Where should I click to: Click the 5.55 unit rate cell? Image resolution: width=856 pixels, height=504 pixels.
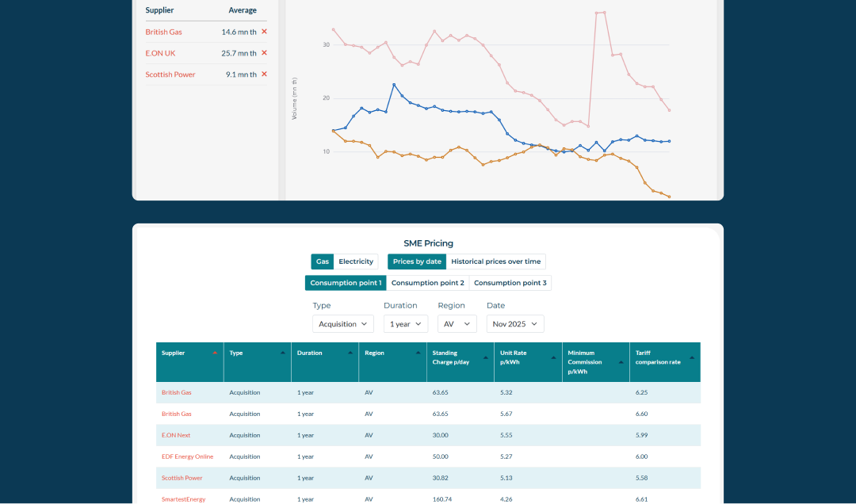pyautogui.click(x=506, y=435)
